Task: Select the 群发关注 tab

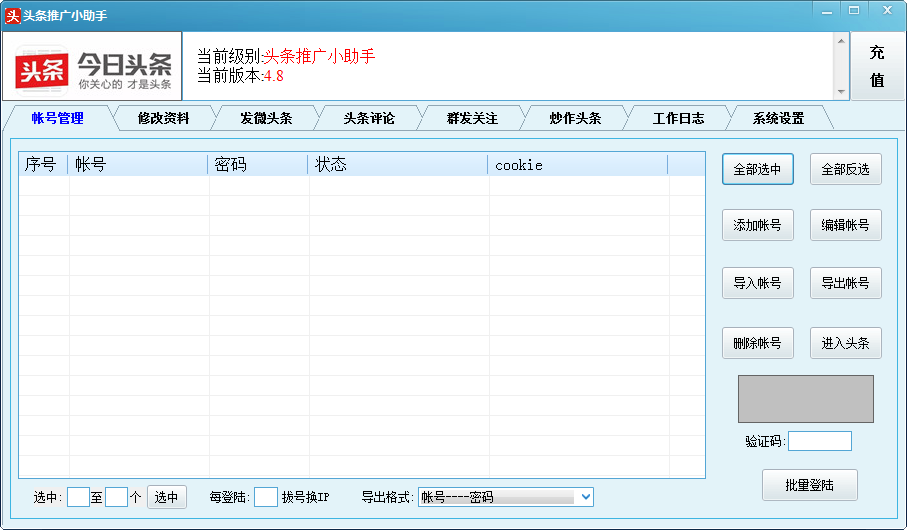Action: [472, 118]
